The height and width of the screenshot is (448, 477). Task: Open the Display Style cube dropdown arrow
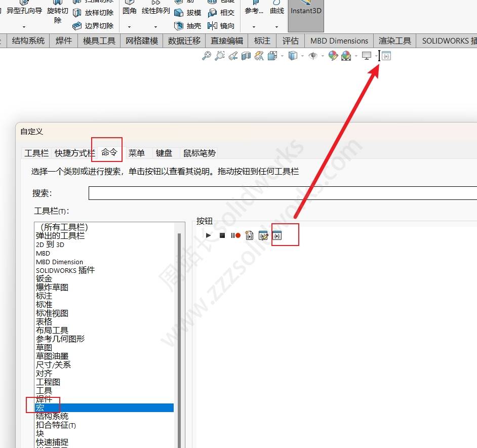(302, 56)
